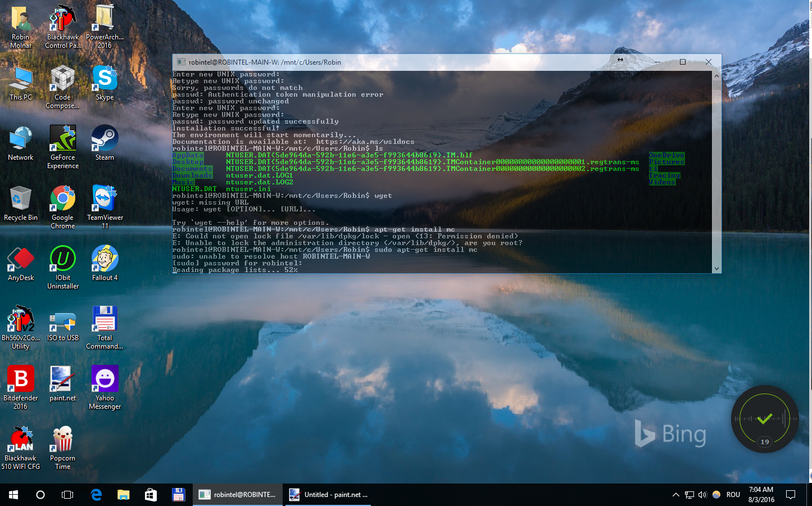Image resolution: width=812 pixels, height=506 pixels.
Task: Minimize the terminal window
Action: (x=657, y=62)
